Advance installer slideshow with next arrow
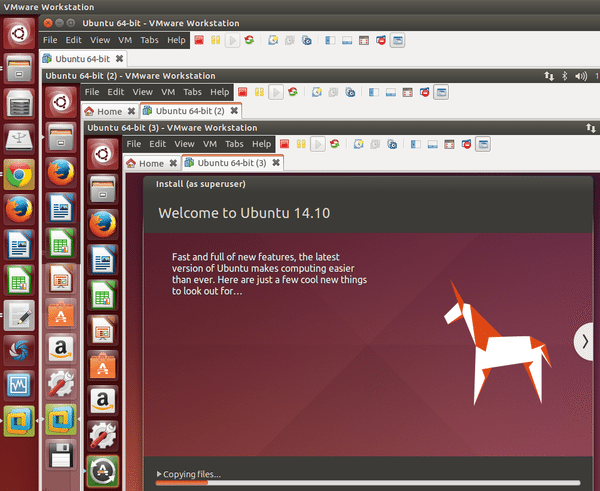This screenshot has height=491, width=600. pyautogui.click(x=584, y=341)
